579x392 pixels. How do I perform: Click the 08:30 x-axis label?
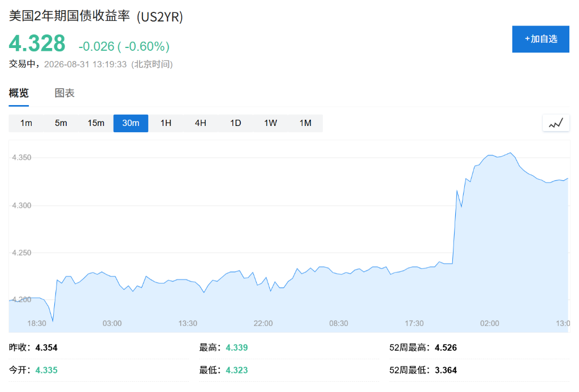click(339, 324)
